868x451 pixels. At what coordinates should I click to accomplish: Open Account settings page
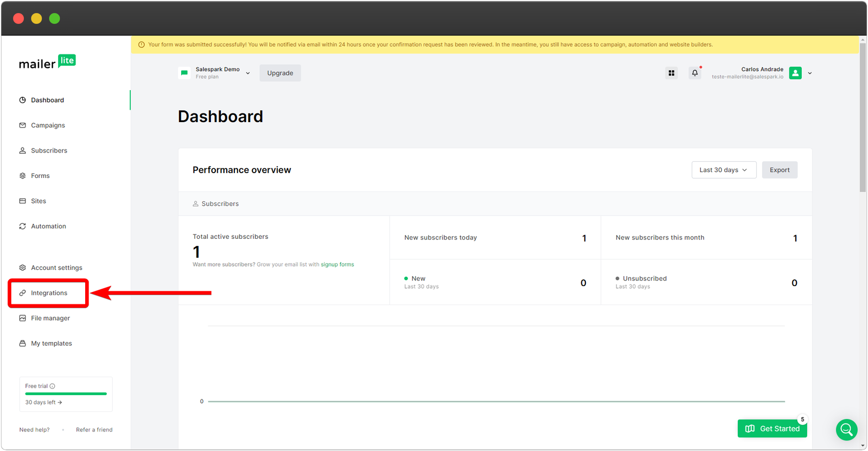(x=56, y=268)
